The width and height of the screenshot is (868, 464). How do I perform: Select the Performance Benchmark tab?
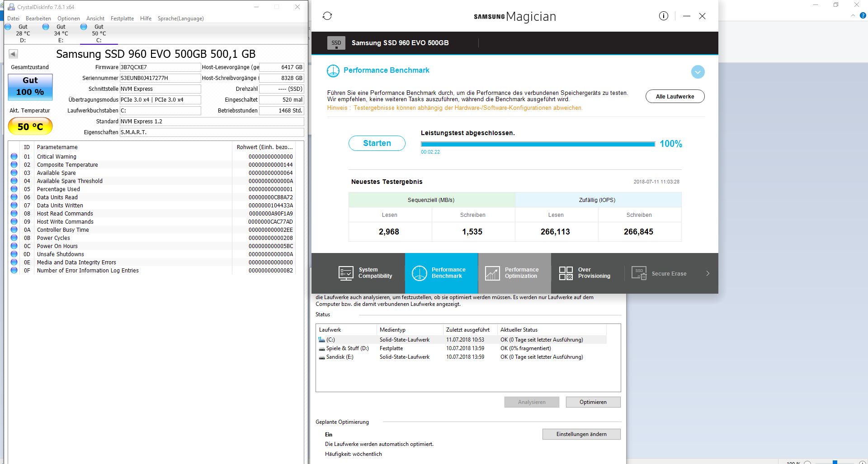tap(442, 273)
